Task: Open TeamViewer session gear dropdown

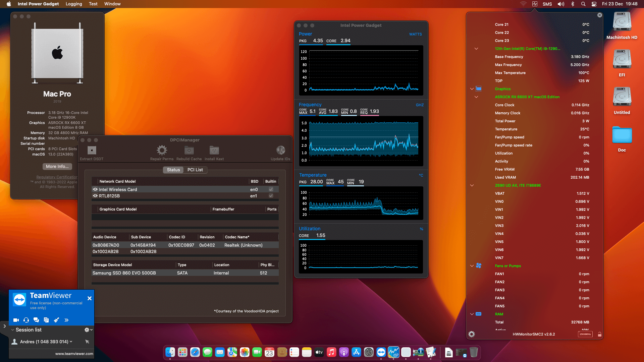Action: tap(88, 330)
